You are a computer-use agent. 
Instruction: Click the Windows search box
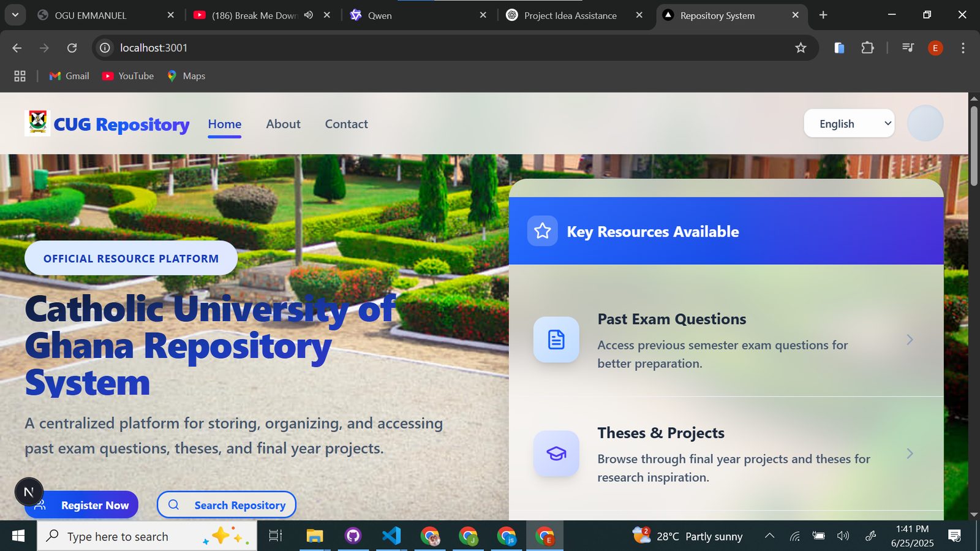coord(147,536)
